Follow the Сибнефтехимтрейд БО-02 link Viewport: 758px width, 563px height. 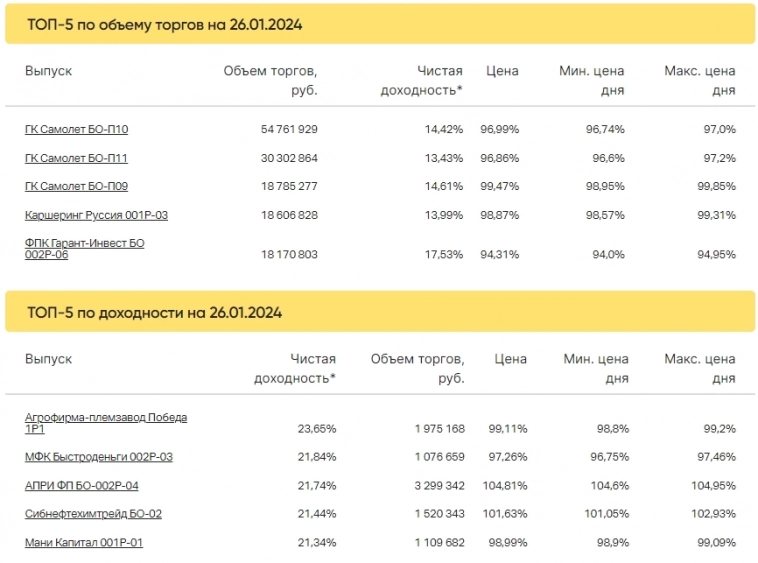tap(93, 513)
